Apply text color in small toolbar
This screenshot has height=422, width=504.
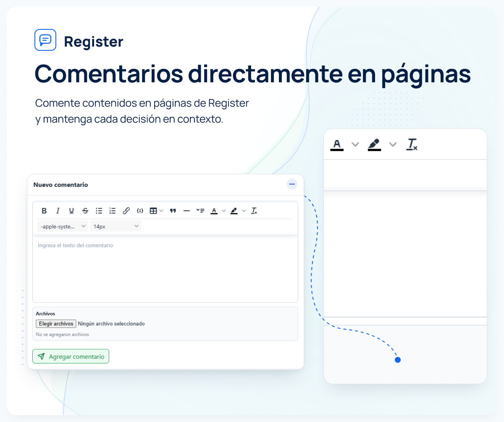[214, 211]
